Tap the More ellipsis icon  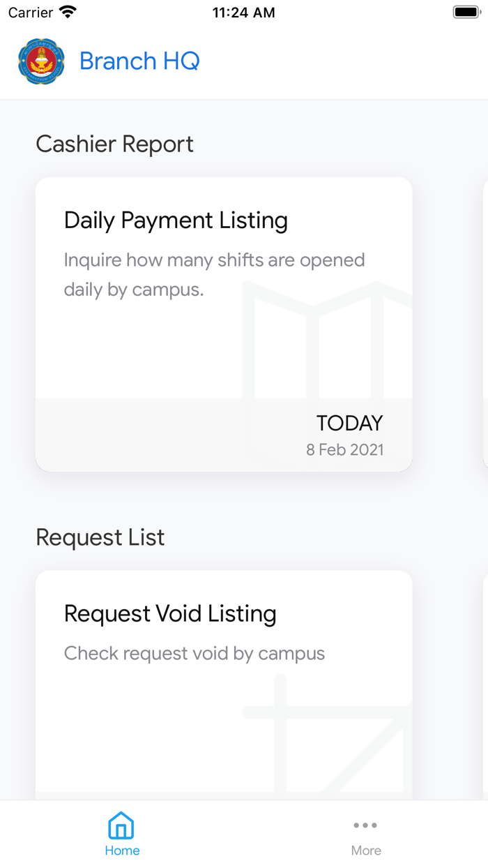(x=365, y=826)
